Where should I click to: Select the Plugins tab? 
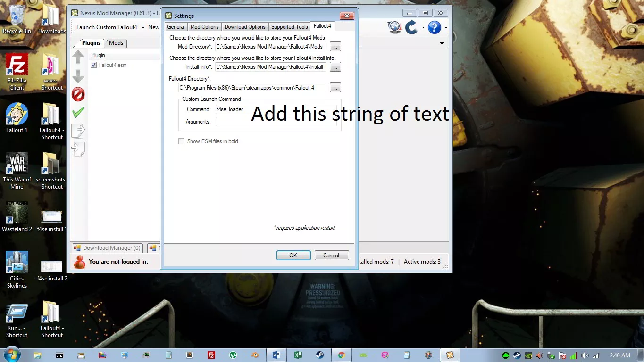[x=91, y=42]
